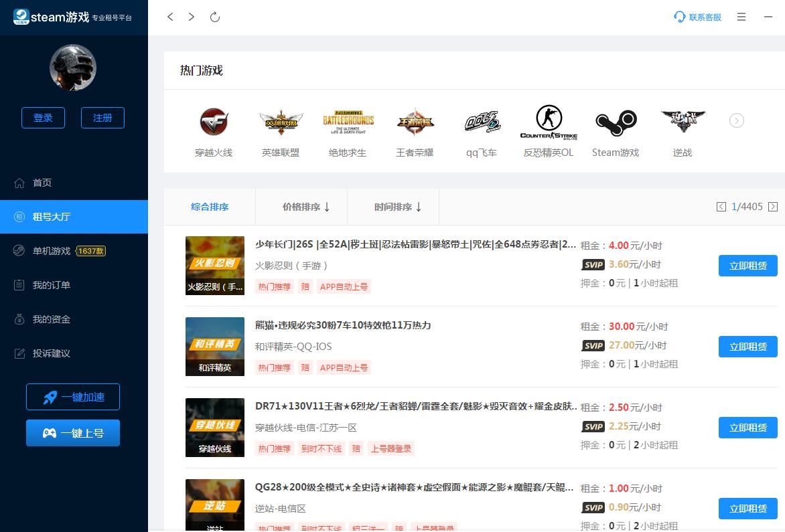
Task: Contact support via 联系客服
Action: pyautogui.click(x=698, y=17)
